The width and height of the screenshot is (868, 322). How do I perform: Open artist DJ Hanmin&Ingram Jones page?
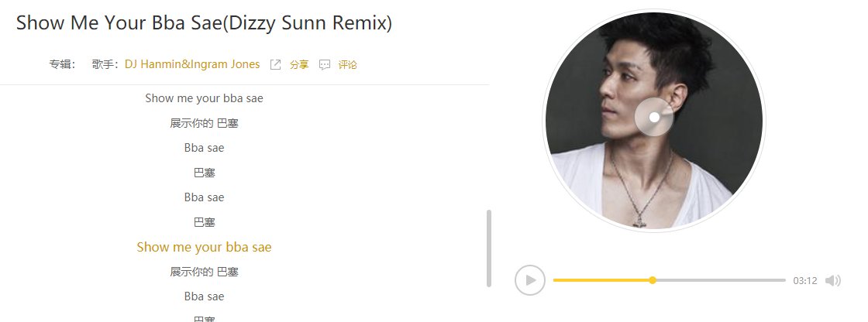192,64
